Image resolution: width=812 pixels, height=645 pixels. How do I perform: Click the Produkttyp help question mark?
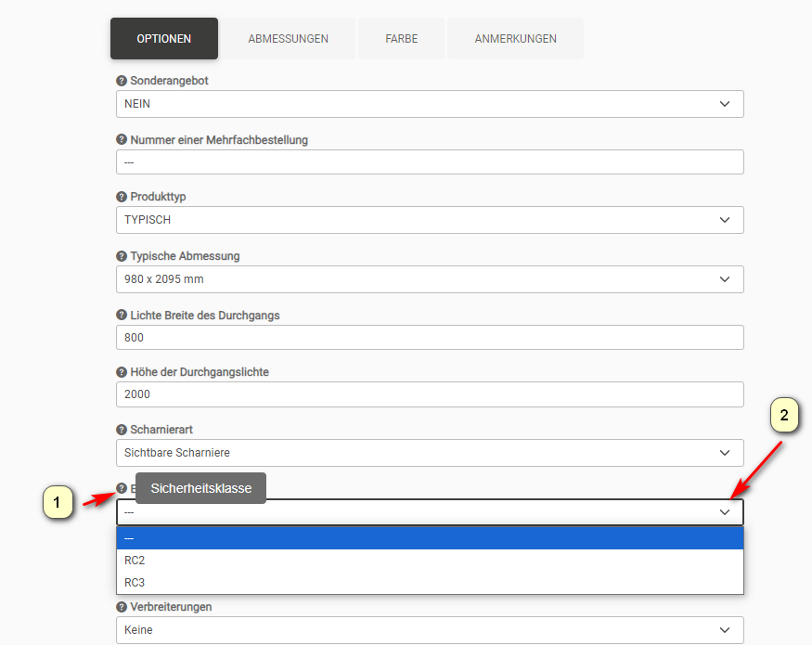pos(122,197)
